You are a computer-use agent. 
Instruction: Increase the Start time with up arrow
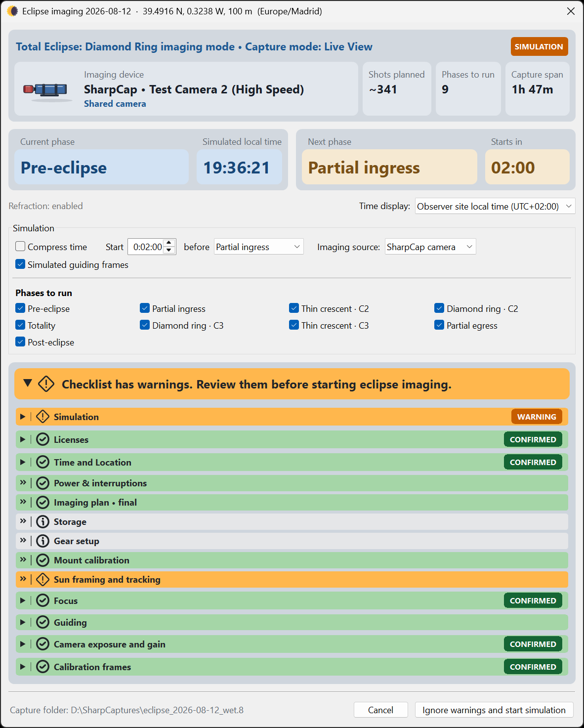pyautogui.click(x=169, y=243)
